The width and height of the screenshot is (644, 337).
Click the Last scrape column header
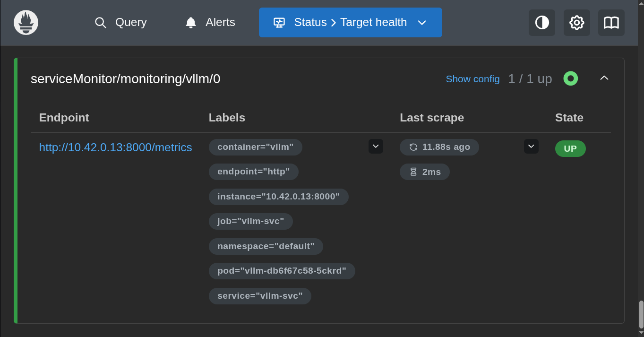[432, 118]
